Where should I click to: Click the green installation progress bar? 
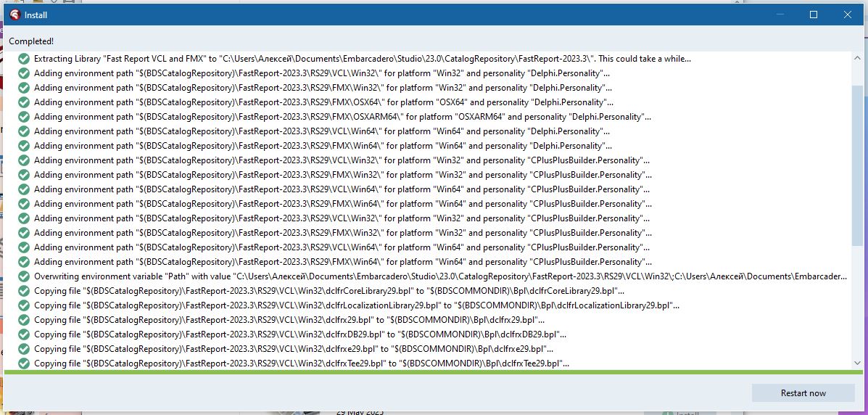tap(434, 371)
